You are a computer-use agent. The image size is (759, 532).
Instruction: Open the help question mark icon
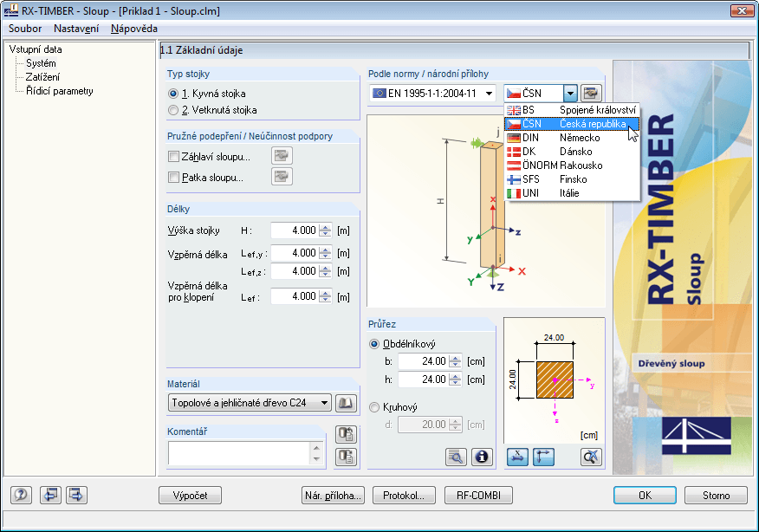[19, 495]
